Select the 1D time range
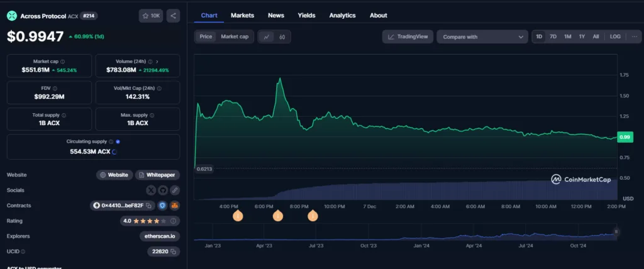644x269 pixels. tap(539, 36)
